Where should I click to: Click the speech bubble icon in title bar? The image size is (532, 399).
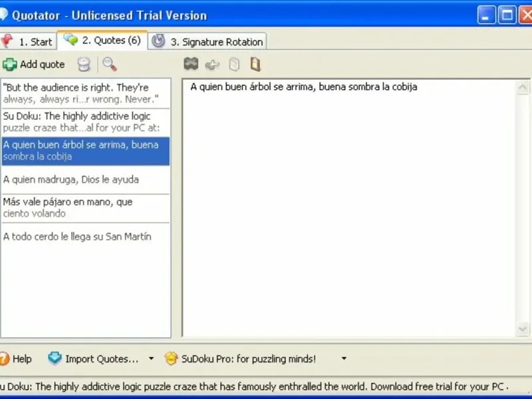3,15
